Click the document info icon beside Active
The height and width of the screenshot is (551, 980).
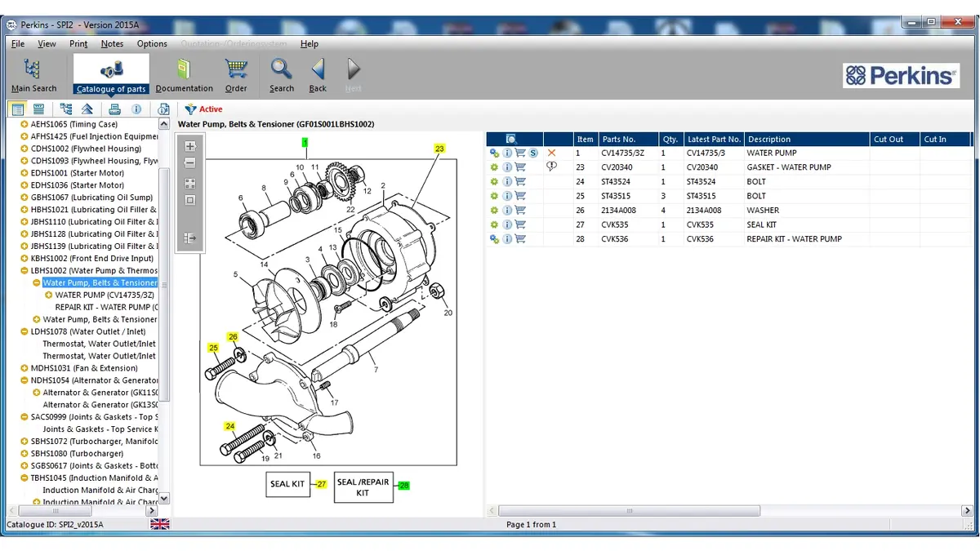(164, 109)
